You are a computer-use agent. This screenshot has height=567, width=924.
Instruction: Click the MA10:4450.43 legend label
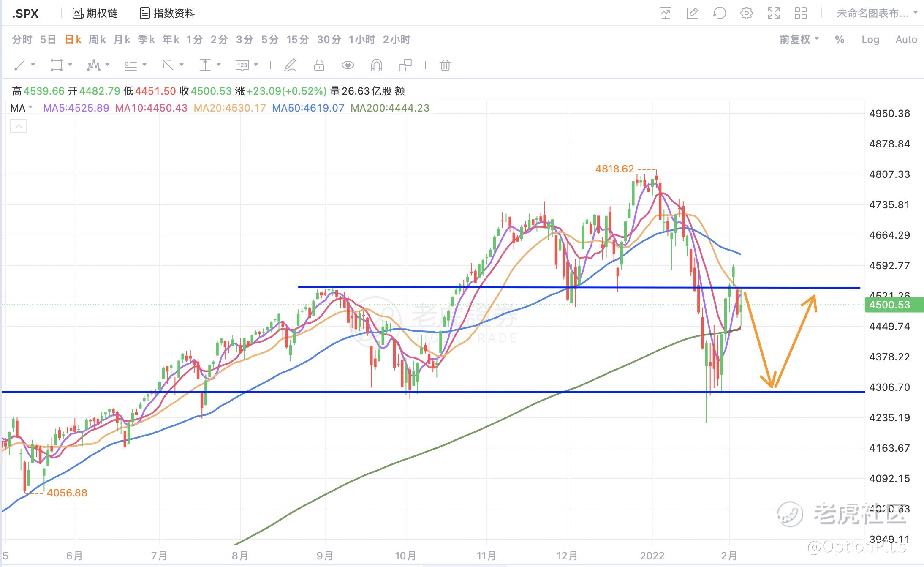coord(151,108)
